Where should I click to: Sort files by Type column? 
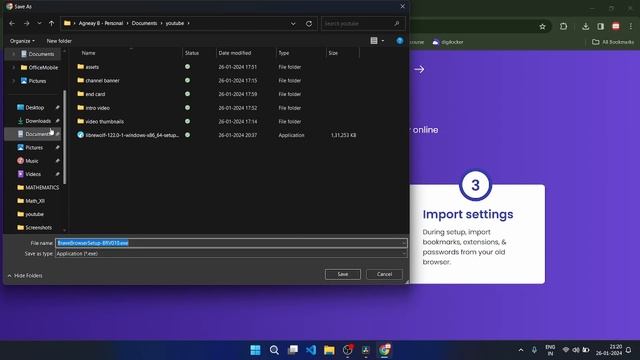click(284, 53)
